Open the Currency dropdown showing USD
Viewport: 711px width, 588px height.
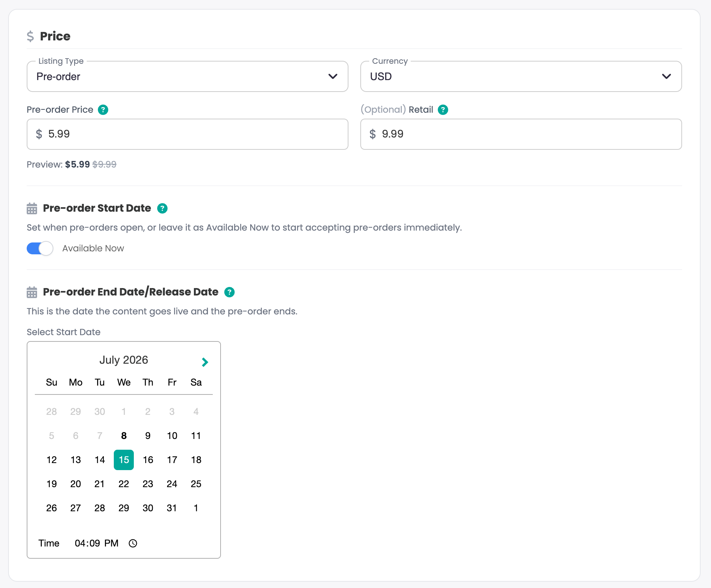point(521,76)
